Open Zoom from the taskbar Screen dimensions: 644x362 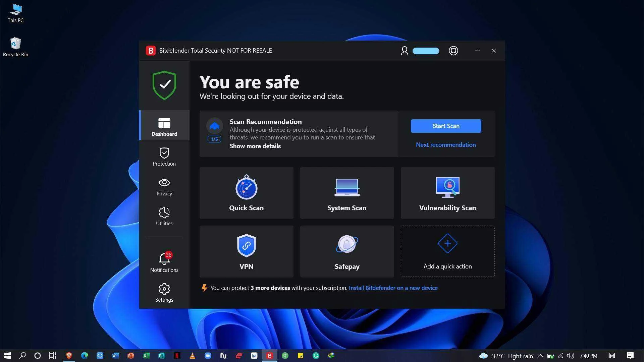(x=208, y=356)
